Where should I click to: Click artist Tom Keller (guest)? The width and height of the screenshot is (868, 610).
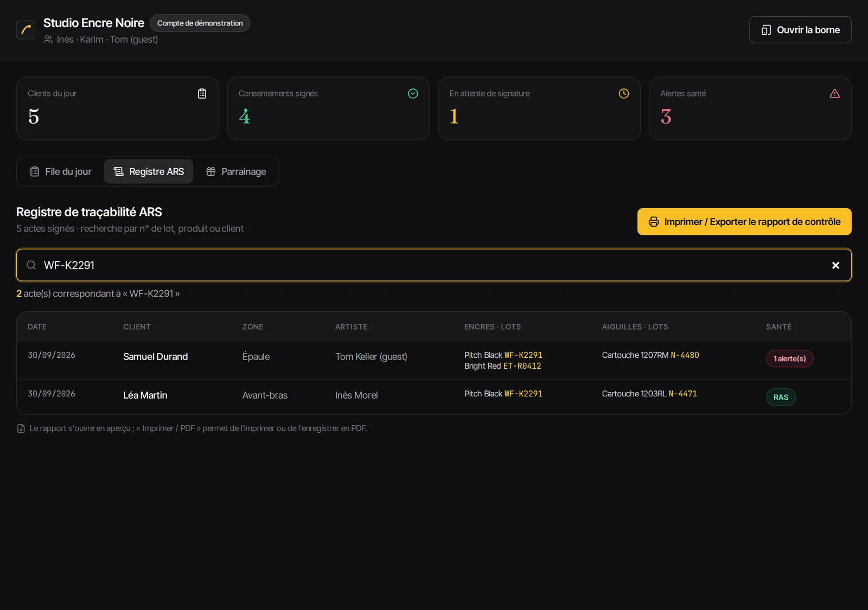(371, 357)
